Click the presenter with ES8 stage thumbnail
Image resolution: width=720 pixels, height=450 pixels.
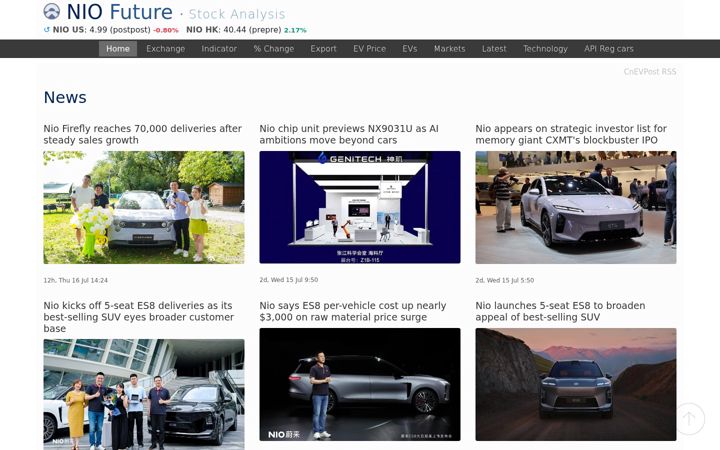click(x=360, y=384)
